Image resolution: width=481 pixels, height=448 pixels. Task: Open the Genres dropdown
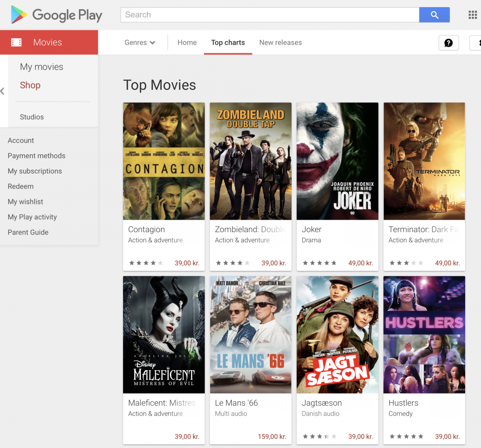(x=139, y=42)
